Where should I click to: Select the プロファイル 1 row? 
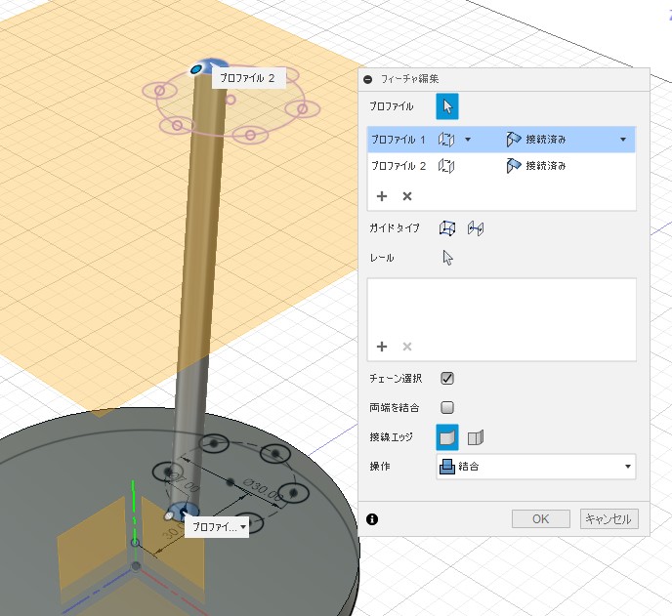501,140
